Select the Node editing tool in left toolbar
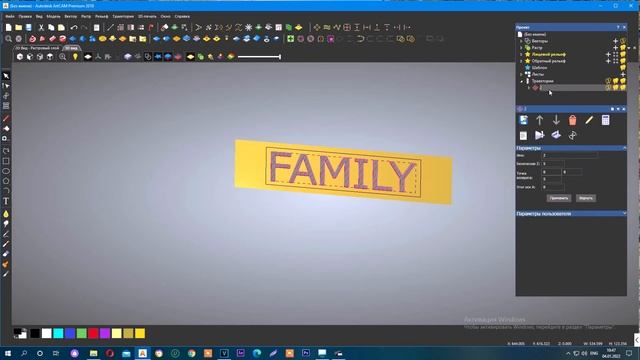The height and width of the screenshot is (360, 640). pos(6,86)
